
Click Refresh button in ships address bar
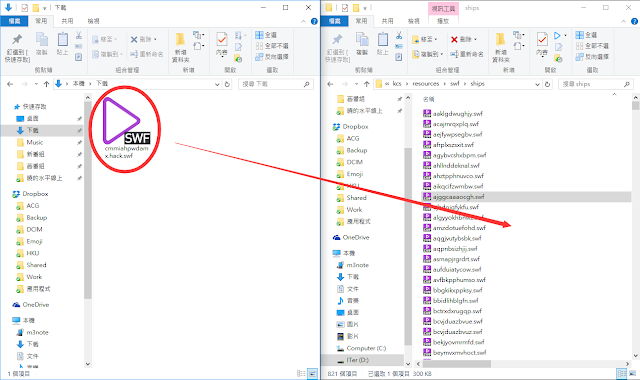(548, 84)
